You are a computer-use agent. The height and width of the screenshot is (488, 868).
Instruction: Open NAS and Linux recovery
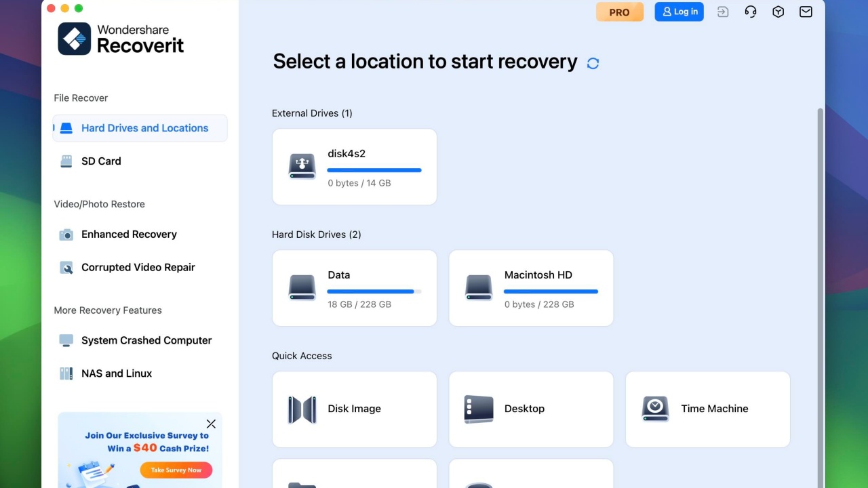[117, 373]
